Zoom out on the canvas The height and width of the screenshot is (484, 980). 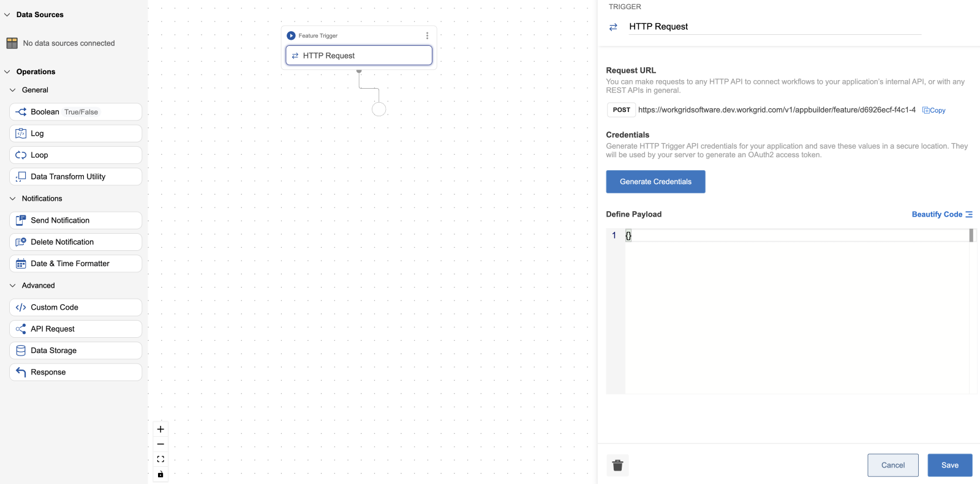tap(160, 444)
